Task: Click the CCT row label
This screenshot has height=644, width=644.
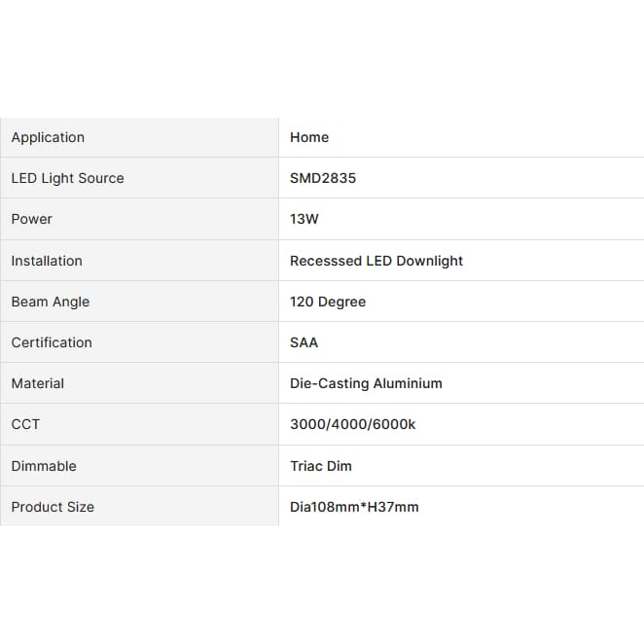Action: point(25,424)
